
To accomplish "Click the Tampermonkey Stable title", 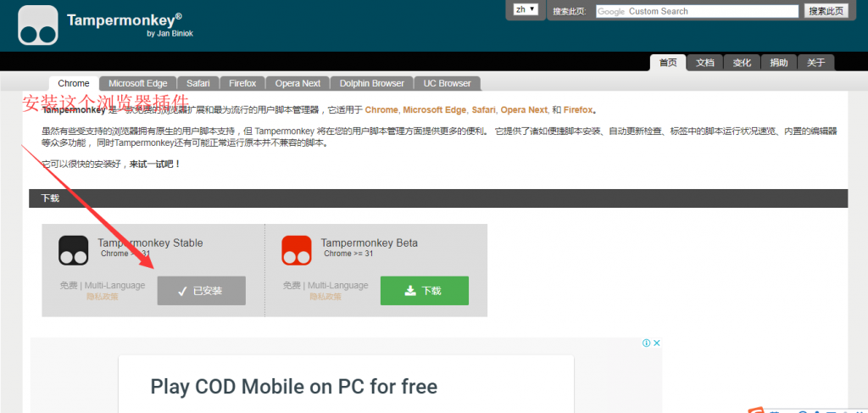I will (150, 243).
